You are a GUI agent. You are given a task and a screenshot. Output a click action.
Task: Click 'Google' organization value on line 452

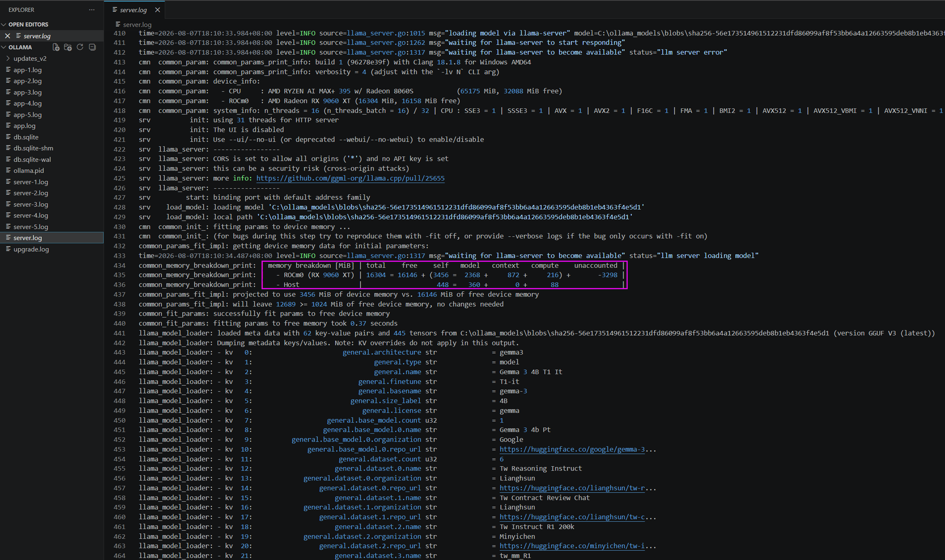coord(511,440)
